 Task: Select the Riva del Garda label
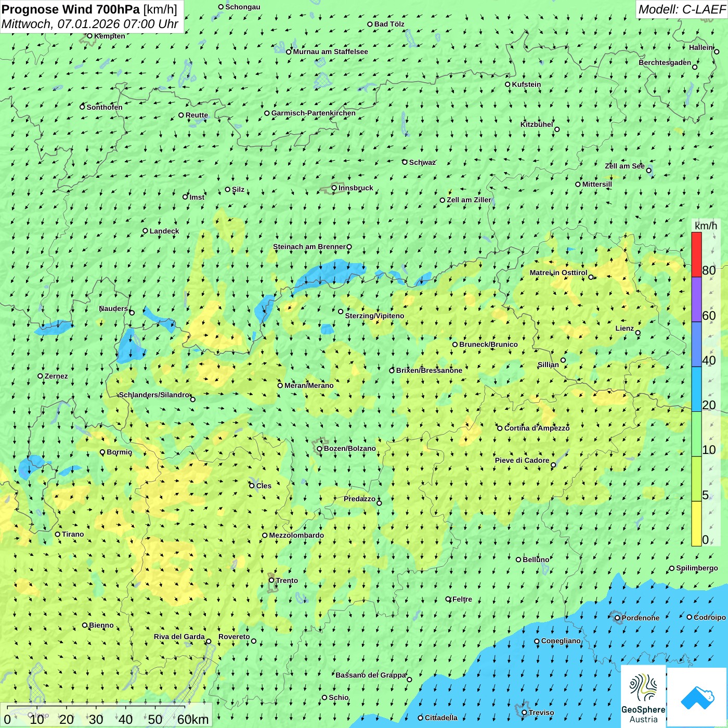(179, 636)
